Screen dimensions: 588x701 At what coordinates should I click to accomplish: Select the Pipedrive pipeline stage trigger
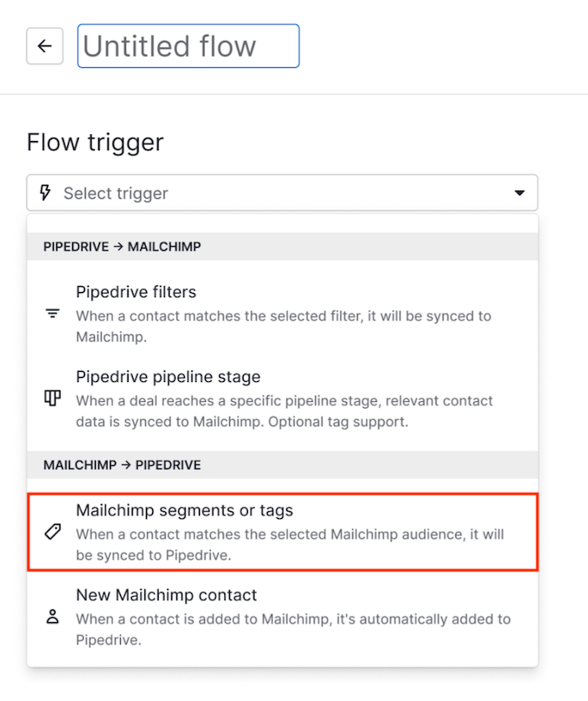[x=168, y=377]
